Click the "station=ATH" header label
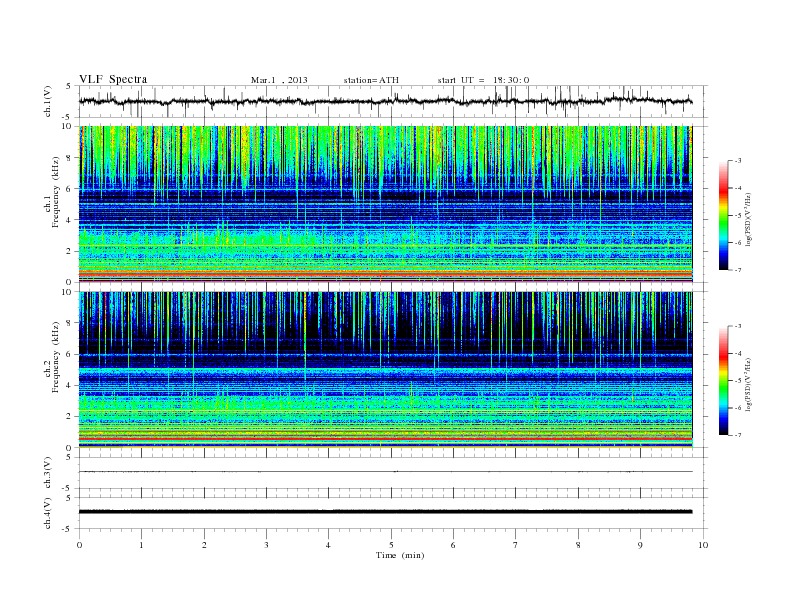 371,80
